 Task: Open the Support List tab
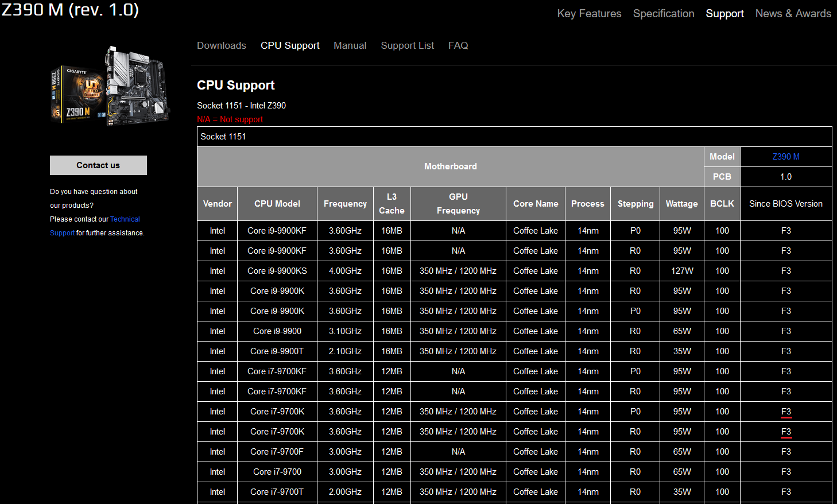point(408,45)
